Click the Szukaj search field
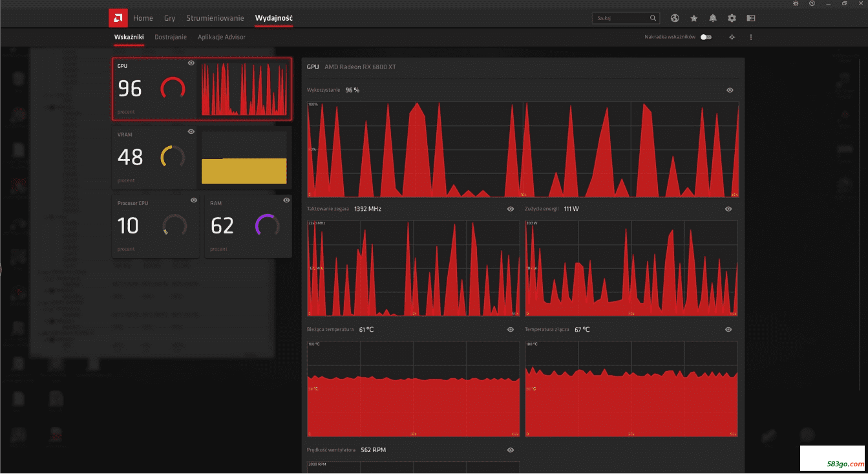 [x=626, y=18]
